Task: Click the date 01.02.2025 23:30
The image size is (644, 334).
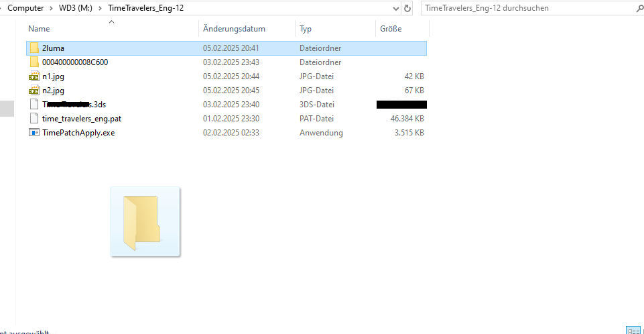Action: [x=231, y=118]
